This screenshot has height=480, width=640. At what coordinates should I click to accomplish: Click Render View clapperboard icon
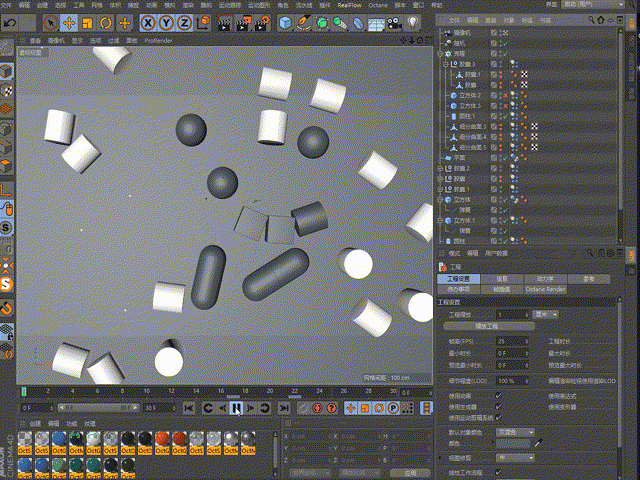(224, 23)
